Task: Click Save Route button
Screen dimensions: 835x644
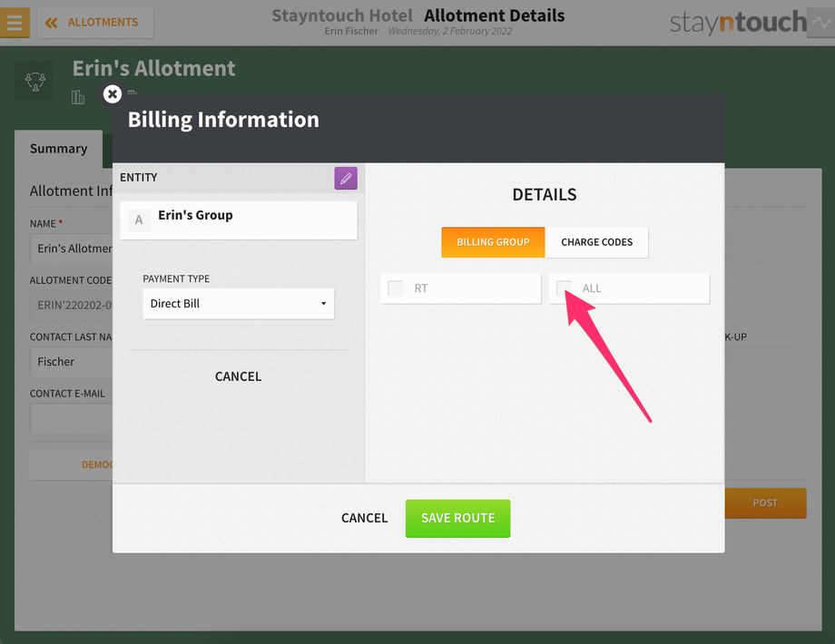Action: point(458,518)
